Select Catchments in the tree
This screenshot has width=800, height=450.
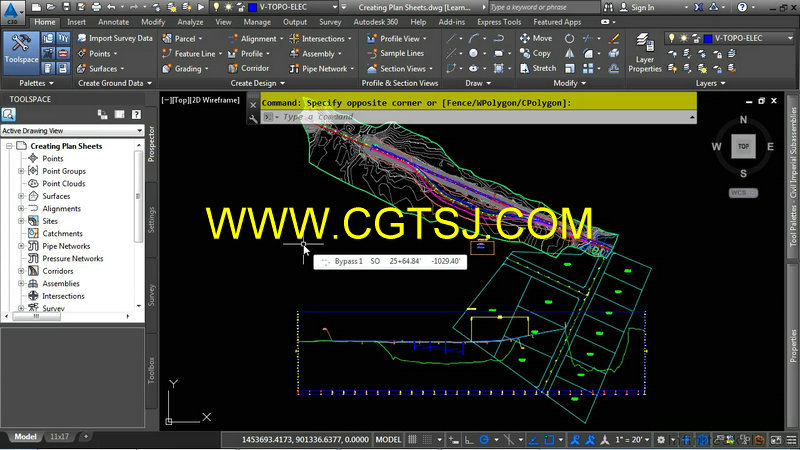[62, 234]
